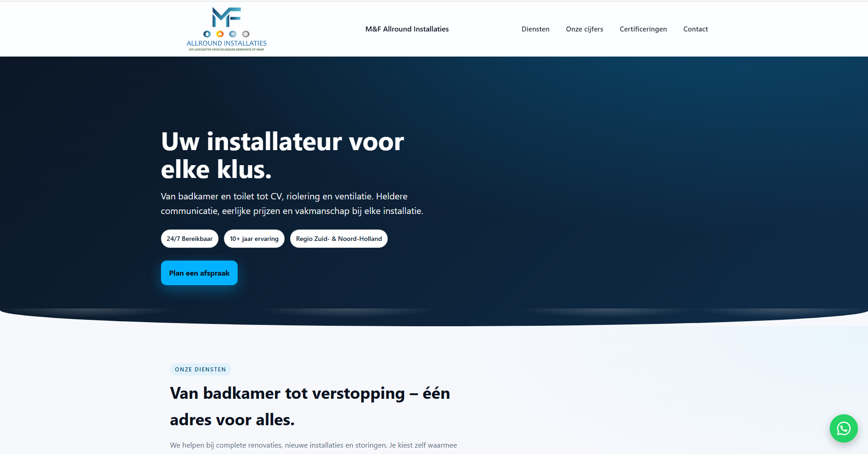Click the 24/7 Bereikbaar badge

tap(189, 238)
